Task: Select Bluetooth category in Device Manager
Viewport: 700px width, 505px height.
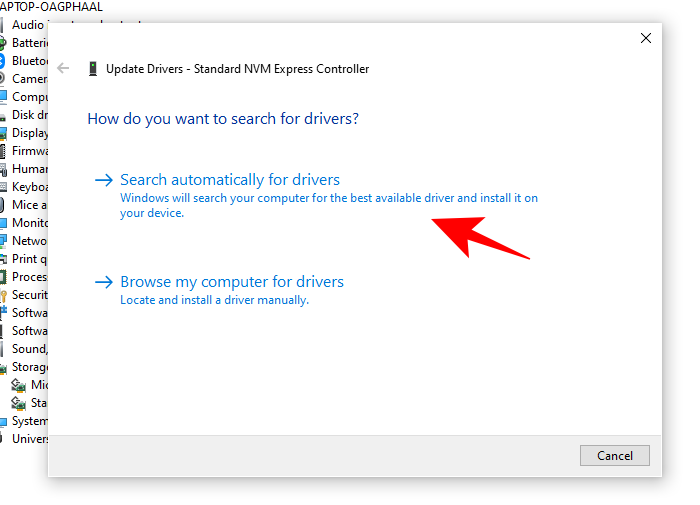Action: [x=30, y=61]
